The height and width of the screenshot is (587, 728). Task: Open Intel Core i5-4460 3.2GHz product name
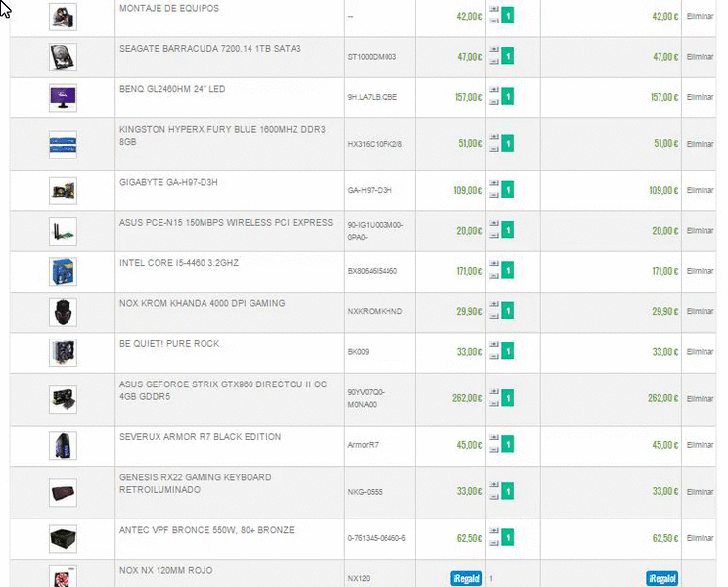click(x=179, y=263)
